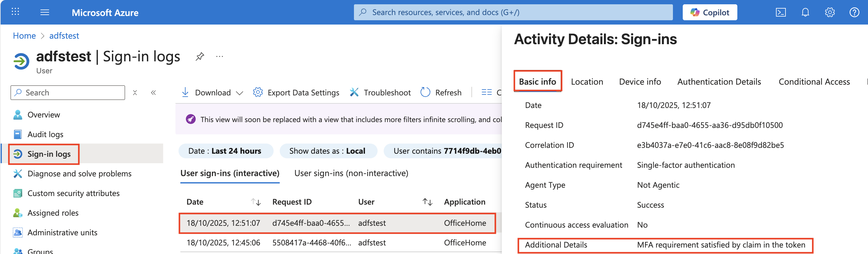Click the Refresh button

[441, 93]
